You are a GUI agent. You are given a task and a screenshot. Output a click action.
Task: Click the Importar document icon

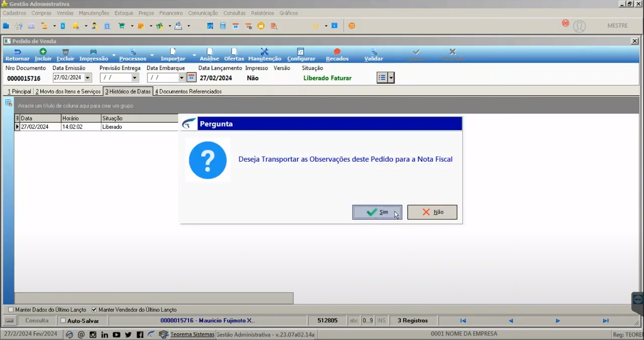point(173,52)
